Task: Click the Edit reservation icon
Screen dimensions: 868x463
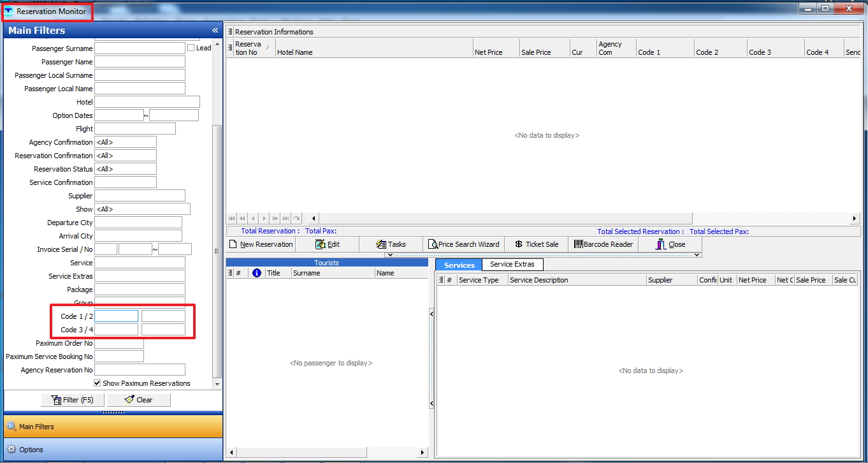Action: click(321, 244)
